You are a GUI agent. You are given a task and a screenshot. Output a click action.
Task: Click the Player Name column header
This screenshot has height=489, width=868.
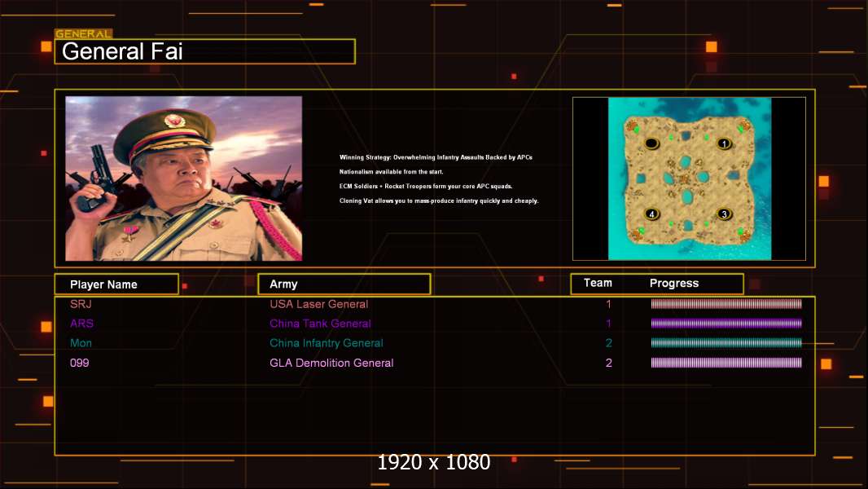116,284
